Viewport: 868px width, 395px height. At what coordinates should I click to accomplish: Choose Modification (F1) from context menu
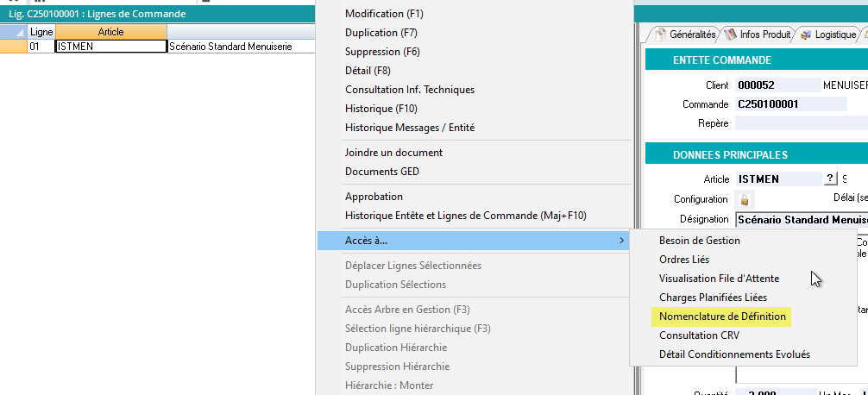pyautogui.click(x=384, y=15)
